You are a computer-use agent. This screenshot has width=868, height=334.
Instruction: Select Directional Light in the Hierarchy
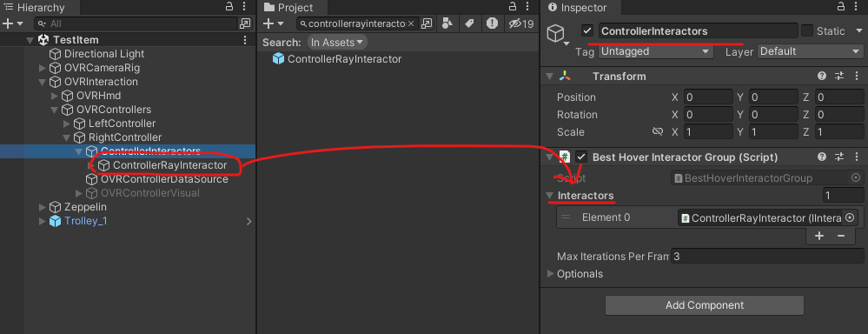(104, 54)
